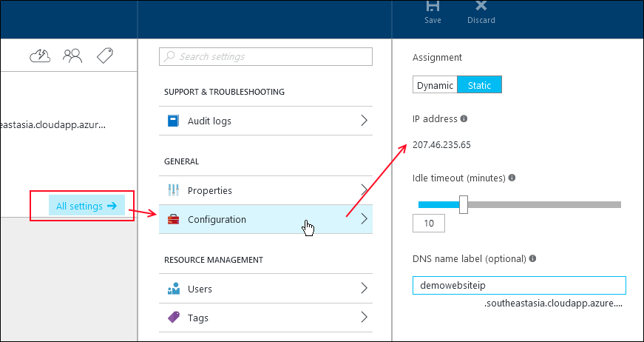This screenshot has height=342, width=644.
Task: Click the Audit logs book icon
Action: (x=173, y=121)
